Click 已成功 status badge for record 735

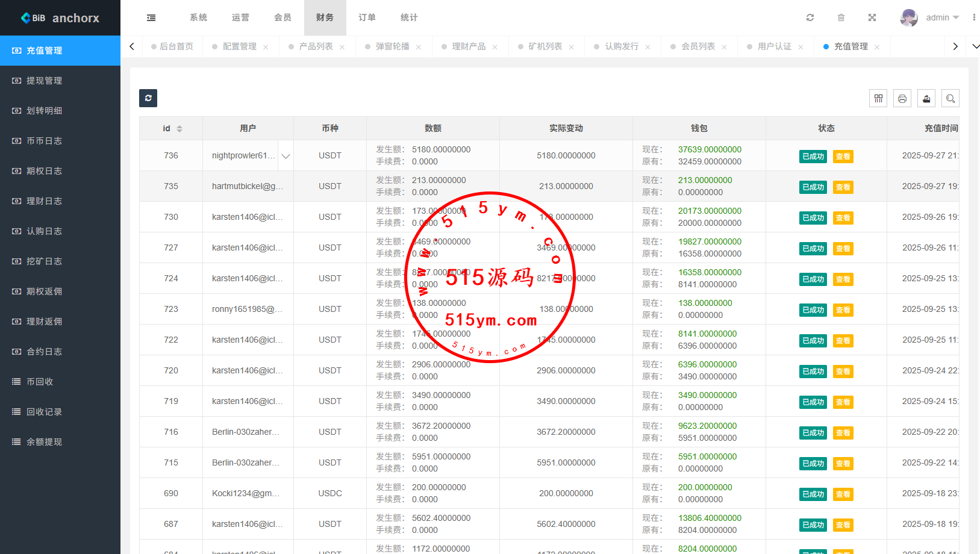(x=813, y=187)
